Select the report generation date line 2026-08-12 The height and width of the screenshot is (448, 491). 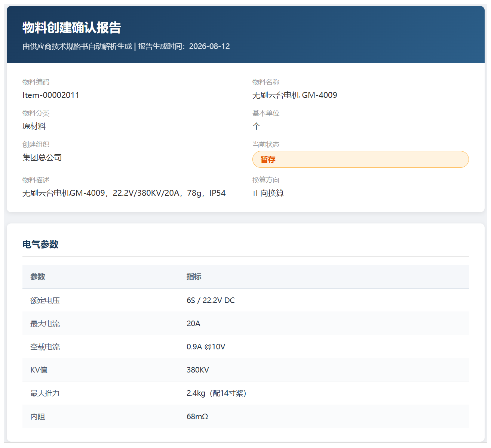126,46
